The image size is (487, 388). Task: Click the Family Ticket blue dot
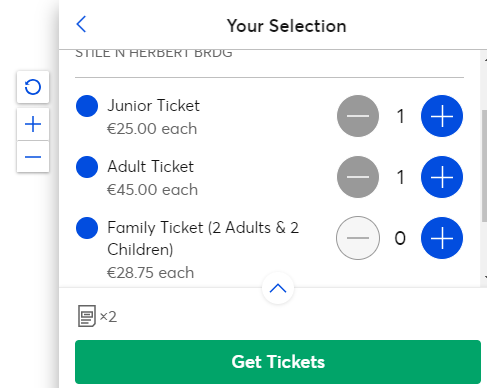tap(87, 228)
